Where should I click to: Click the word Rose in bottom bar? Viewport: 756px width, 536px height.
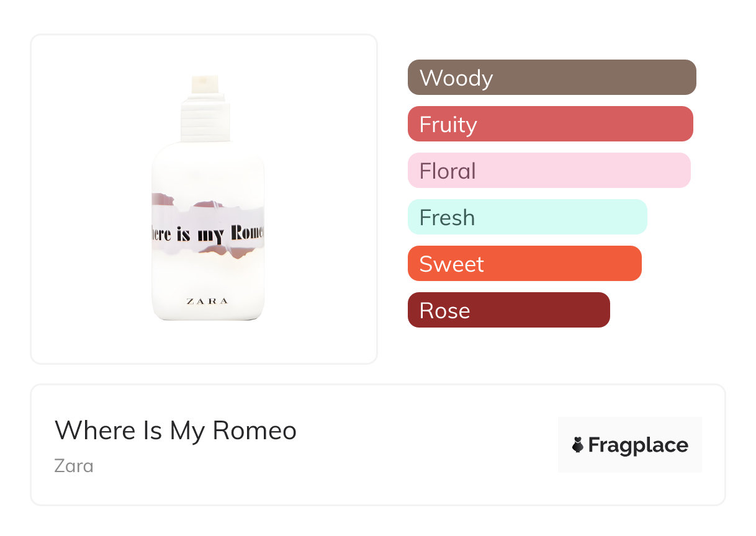click(444, 311)
